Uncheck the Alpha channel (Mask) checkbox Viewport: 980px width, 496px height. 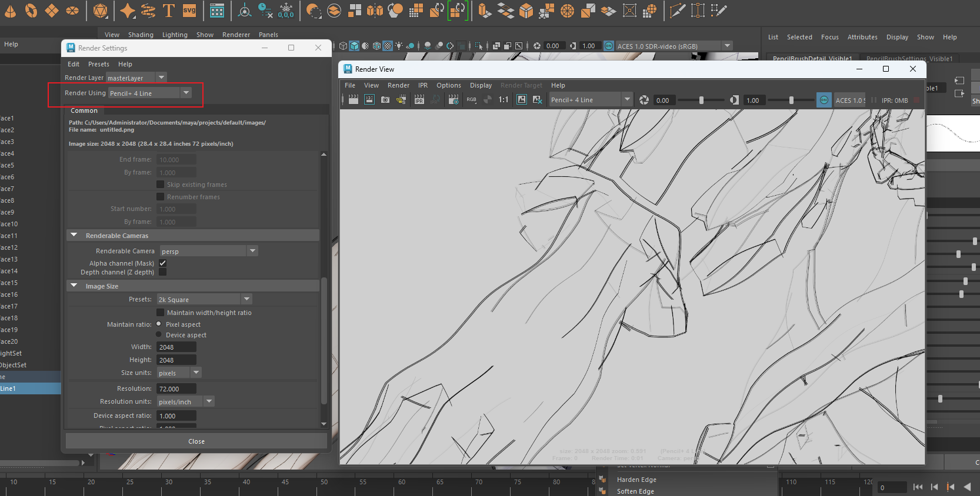163,263
